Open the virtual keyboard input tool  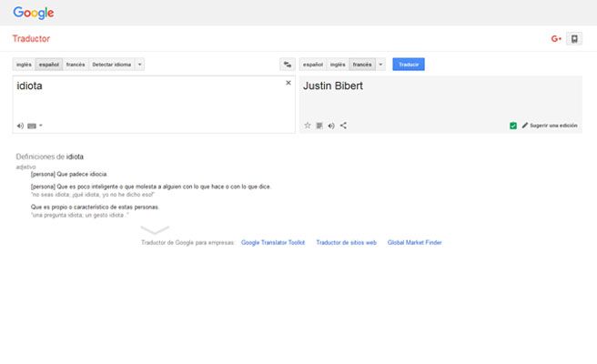click(x=32, y=126)
